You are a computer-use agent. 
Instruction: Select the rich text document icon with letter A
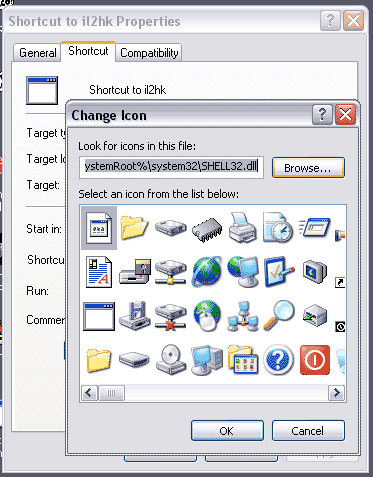tap(99, 272)
